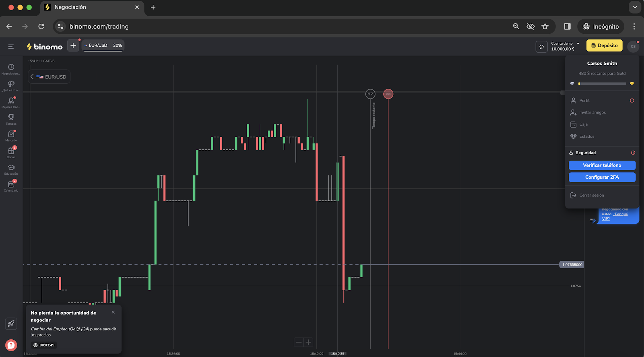This screenshot has width=644, height=357.
Task: Close the trading opportunity notification
Action: (113, 312)
